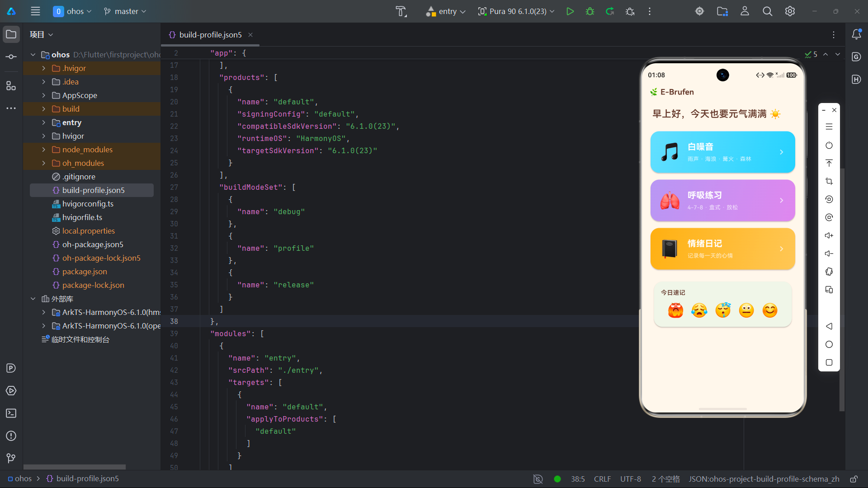
Task: Open the structure tool window icon
Action: (x=11, y=86)
